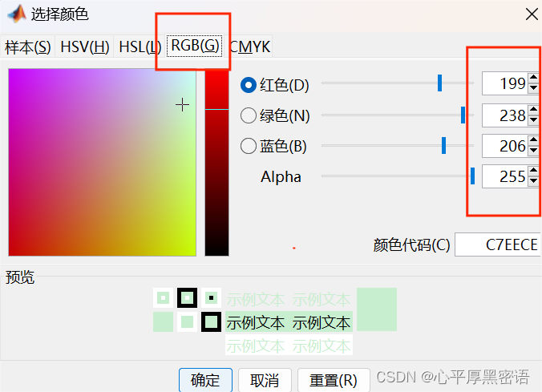Click the green value field showing 238

504,115
